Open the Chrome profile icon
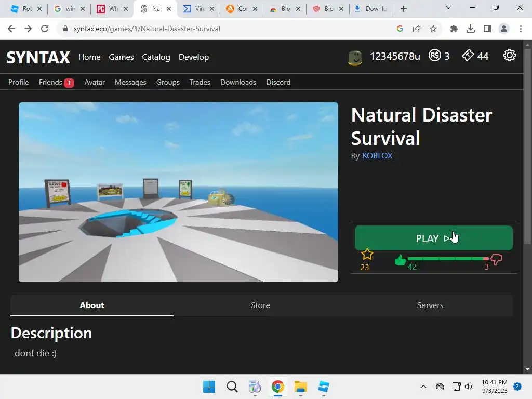This screenshot has width=532, height=399. point(504,29)
